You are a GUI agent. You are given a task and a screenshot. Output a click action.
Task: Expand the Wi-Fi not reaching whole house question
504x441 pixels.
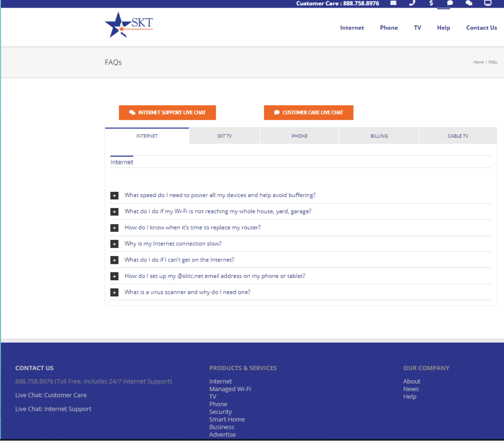pos(114,212)
